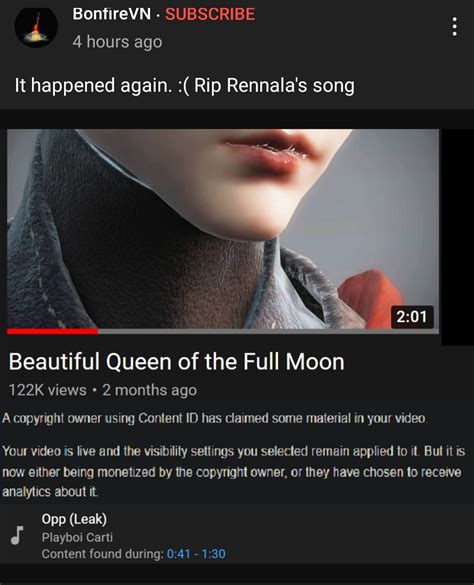Click the 'Your video is live' paragraph
This screenshot has width=474, height=585.
pos(234,472)
